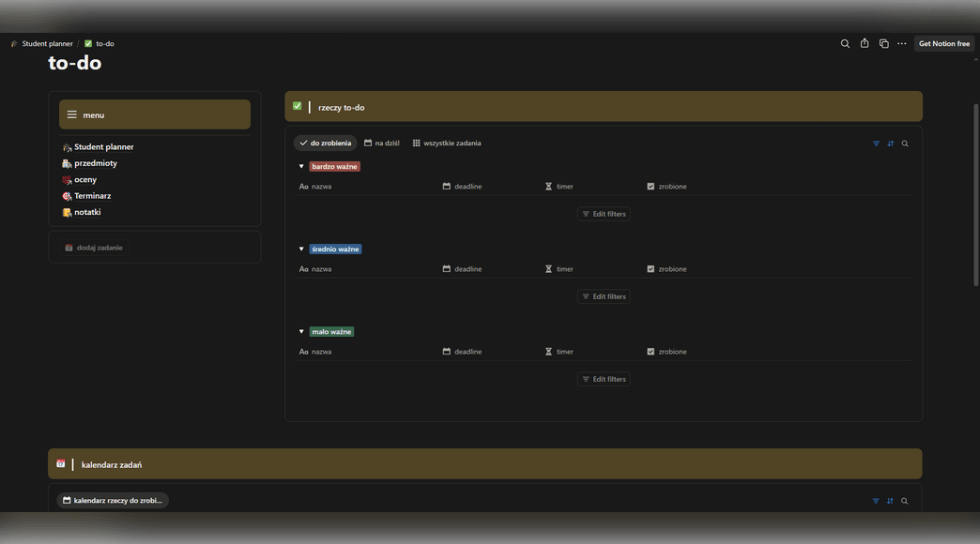Image resolution: width=980 pixels, height=544 pixels.
Task: Click timer column header under mało ważne
Action: [559, 352]
